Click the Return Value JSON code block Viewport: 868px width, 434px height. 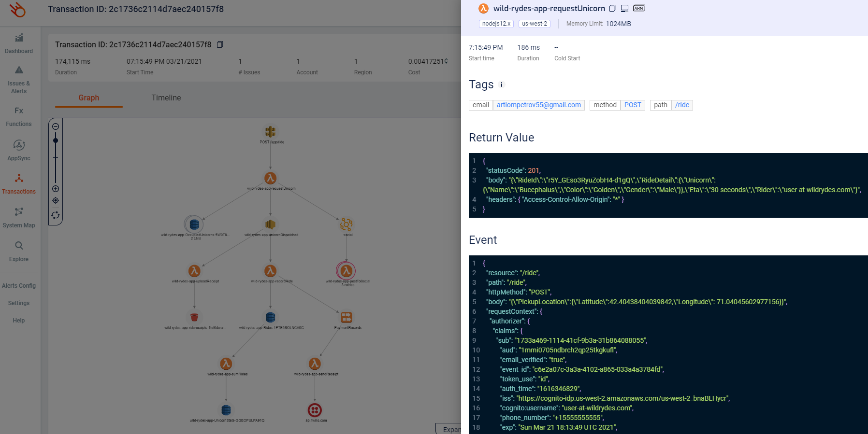[x=668, y=185]
